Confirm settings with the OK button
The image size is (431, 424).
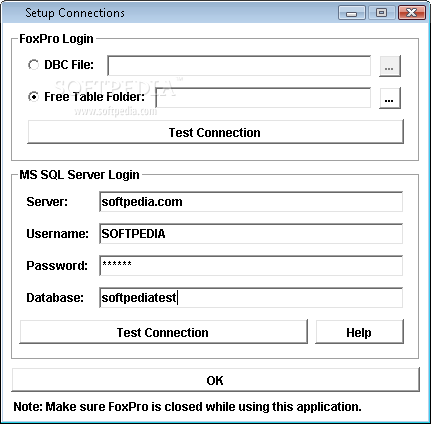point(215,380)
